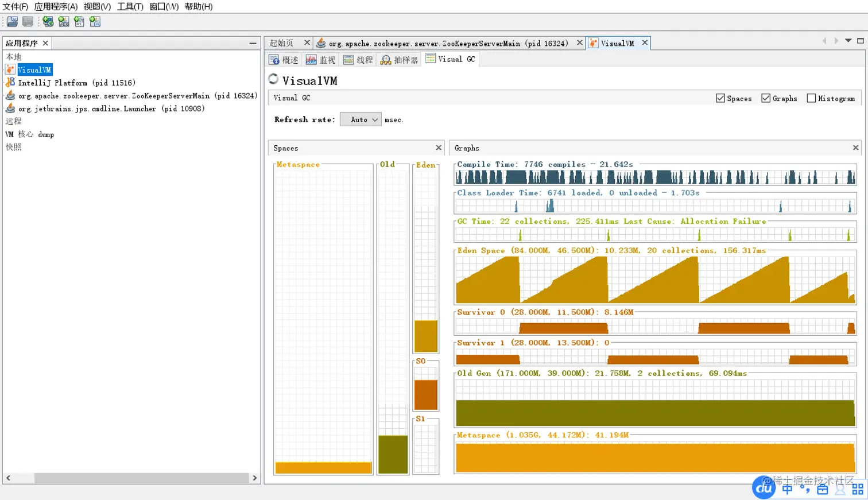Image resolution: width=868 pixels, height=500 pixels.
Task: Click the Add VM Coredump toolbar icon
Action: click(79, 21)
